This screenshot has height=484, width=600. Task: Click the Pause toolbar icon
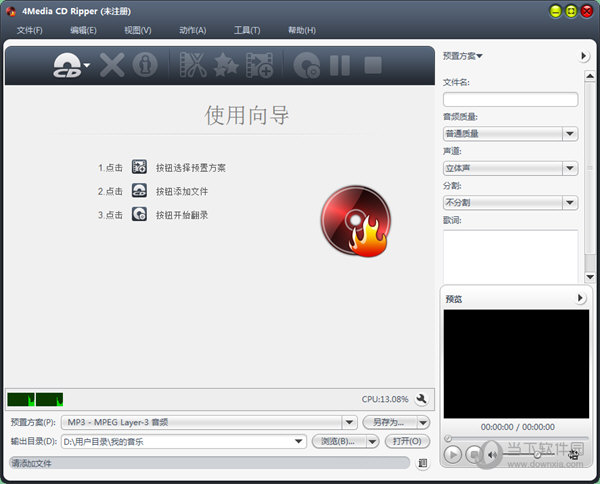coord(340,65)
